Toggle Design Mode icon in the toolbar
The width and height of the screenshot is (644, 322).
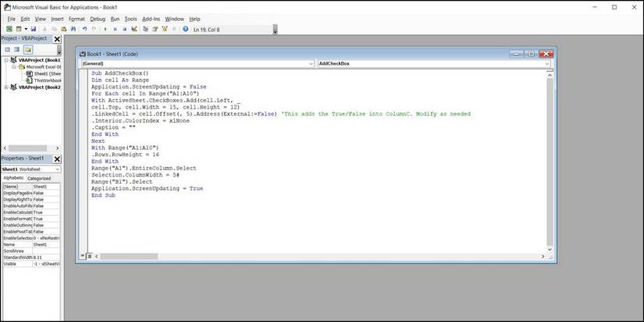(x=134, y=29)
